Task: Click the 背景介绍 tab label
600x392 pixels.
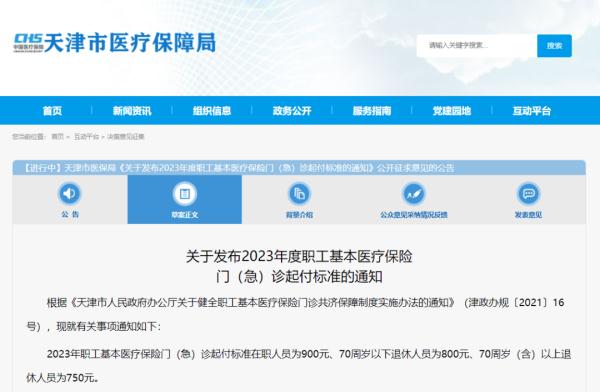Action: pos(299,215)
